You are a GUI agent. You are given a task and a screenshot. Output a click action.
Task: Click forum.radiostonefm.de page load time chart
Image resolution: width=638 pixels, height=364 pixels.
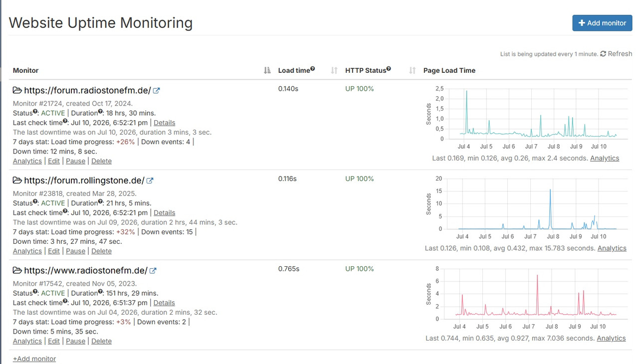[525, 118]
